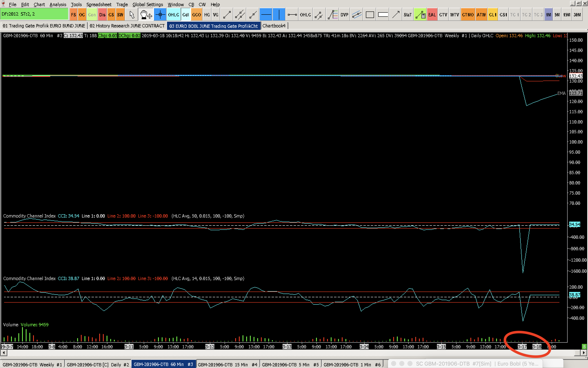Image resolution: width=588 pixels, height=368 pixels.
Task: Open the GBM-201906-DTB 15 Min #4 chart tab
Action: (x=227, y=364)
